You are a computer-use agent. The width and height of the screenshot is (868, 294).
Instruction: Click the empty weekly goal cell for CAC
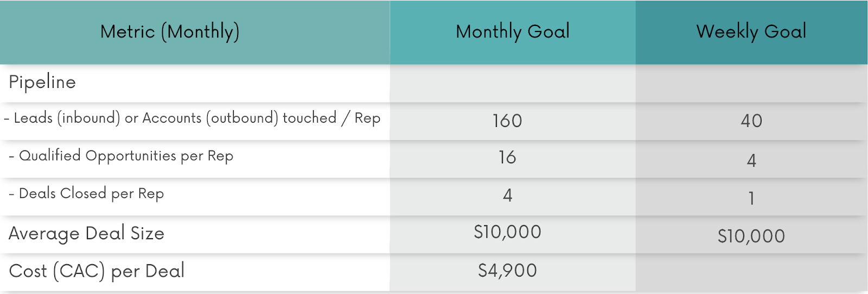[x=751, y=272]
